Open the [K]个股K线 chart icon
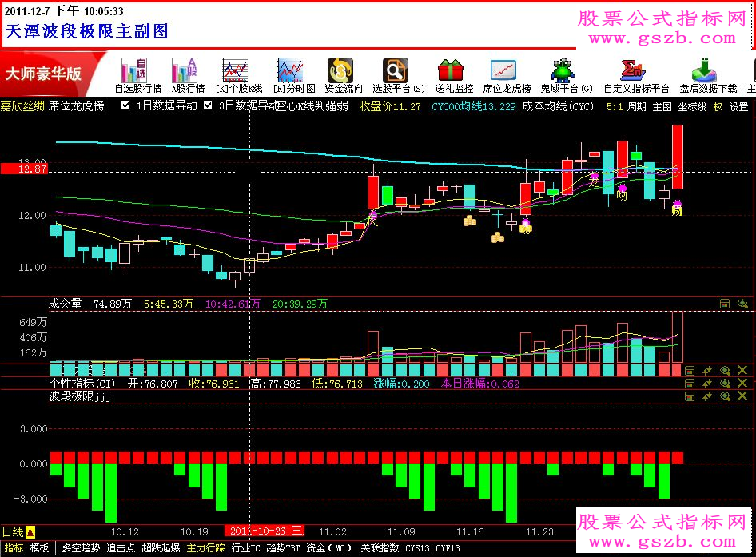 (x=239, y=76)
